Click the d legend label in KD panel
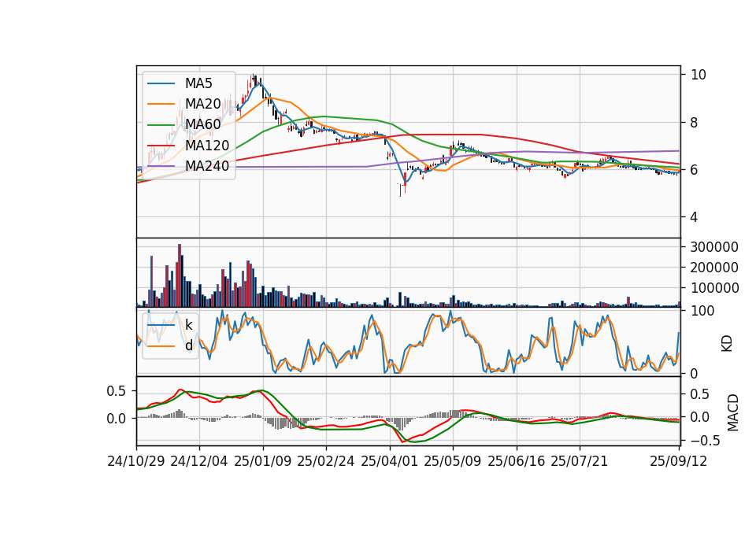The image size is (756, 543). coord(188,345)
